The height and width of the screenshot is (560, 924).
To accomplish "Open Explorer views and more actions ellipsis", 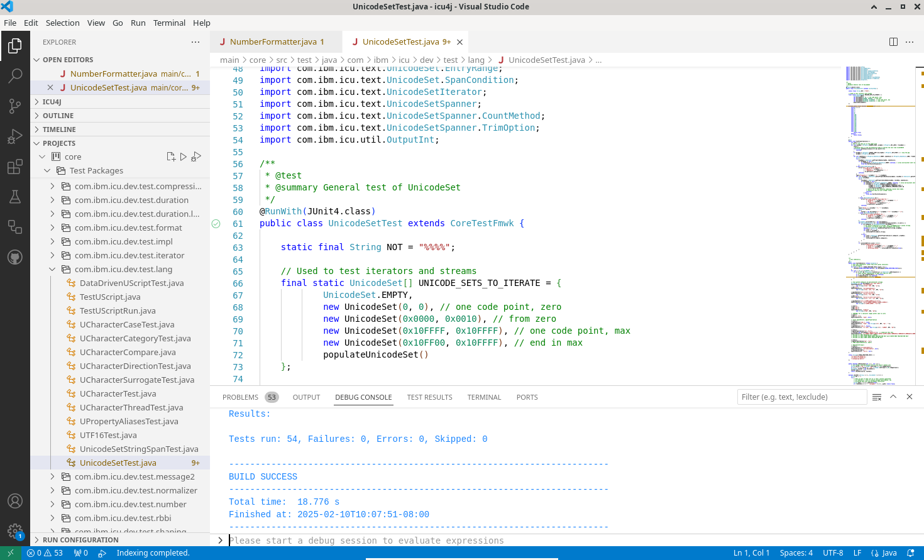I will (x=195, y=42).
